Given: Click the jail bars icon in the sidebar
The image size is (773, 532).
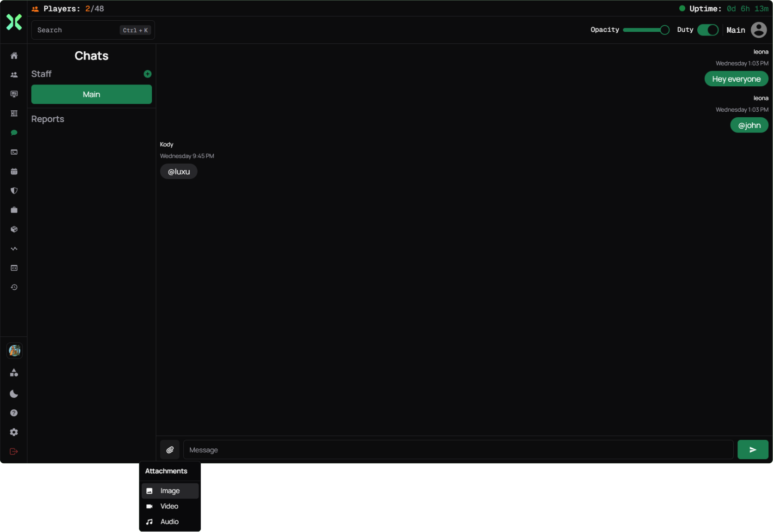Looking at the screenshot, I should tap(14, 113).
